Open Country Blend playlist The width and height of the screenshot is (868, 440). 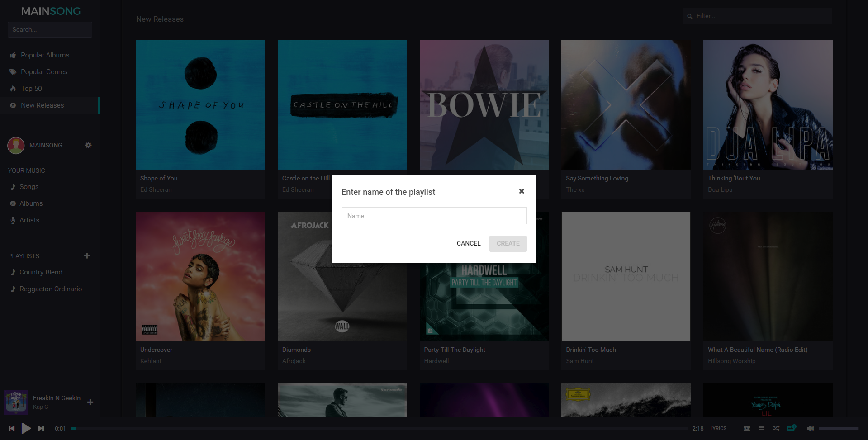point(41,272)
